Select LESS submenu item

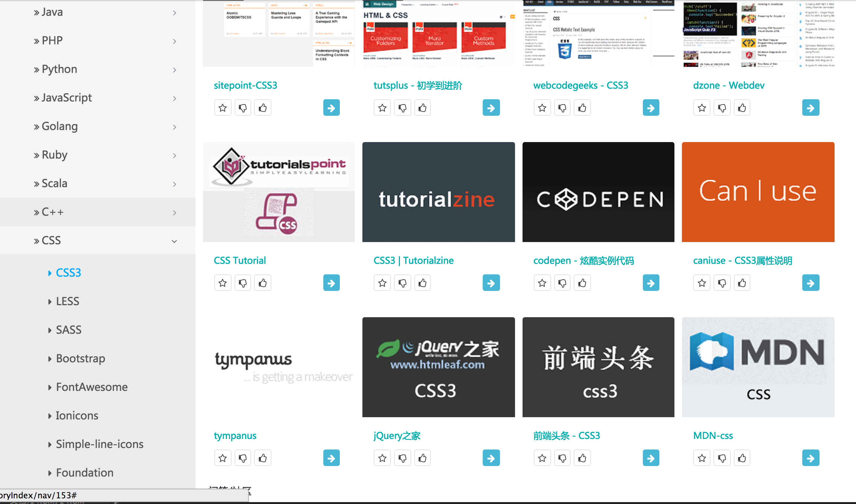click(x=68, y=301)
